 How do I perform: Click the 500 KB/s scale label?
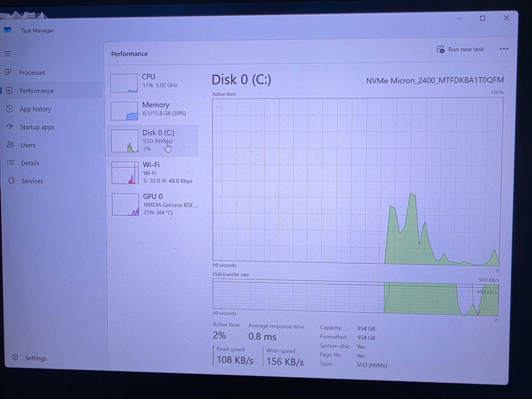point(489,280)
